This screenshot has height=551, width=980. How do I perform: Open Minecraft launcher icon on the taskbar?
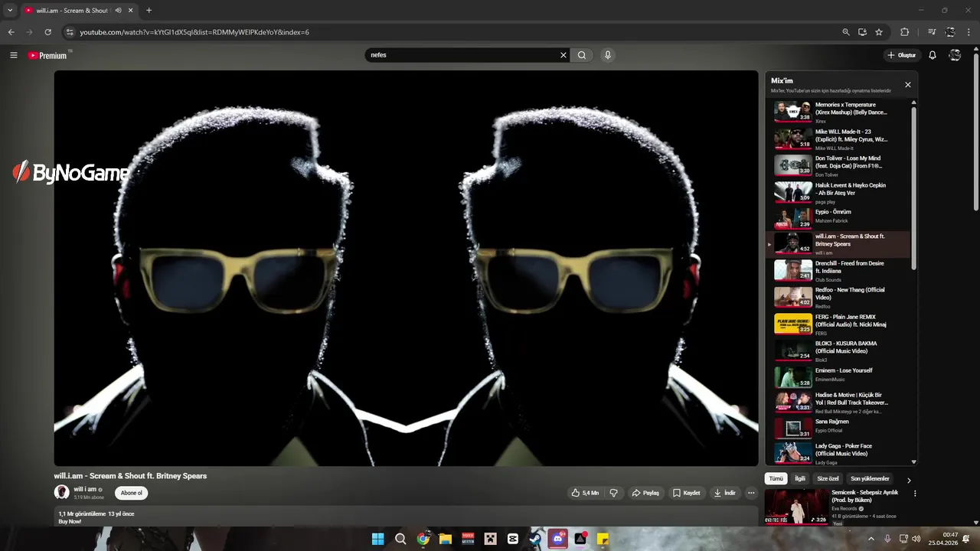[x=490, y=539]
